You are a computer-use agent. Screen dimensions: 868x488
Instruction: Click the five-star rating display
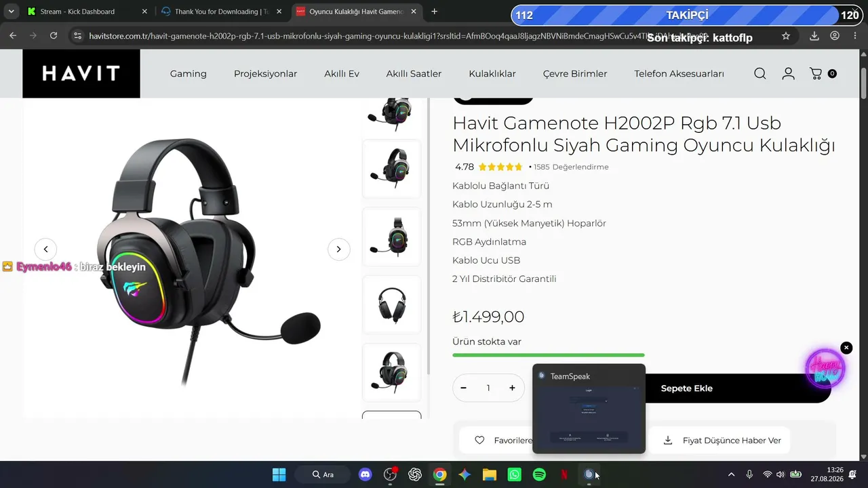[x=500, y=167]
